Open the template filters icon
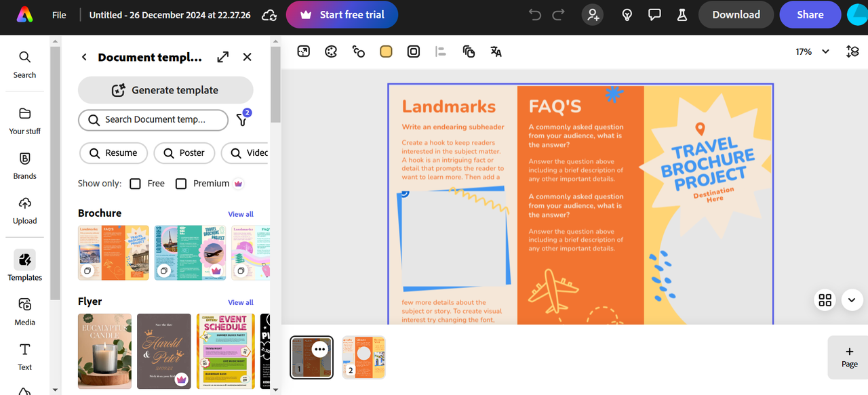 (242, 120)
